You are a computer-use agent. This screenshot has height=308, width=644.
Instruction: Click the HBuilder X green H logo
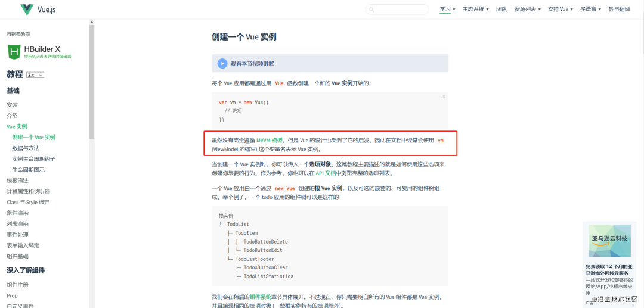click(x=14, y=52)
